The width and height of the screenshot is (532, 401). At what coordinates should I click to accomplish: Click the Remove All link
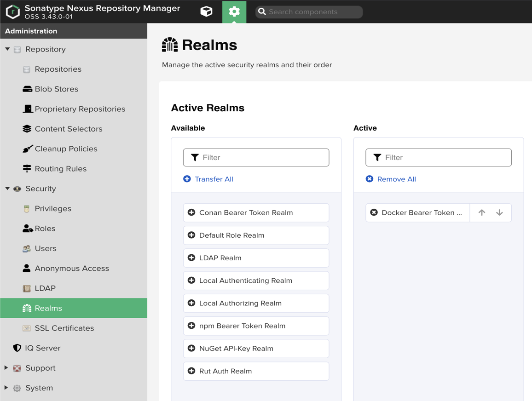[x=396, y=179]
